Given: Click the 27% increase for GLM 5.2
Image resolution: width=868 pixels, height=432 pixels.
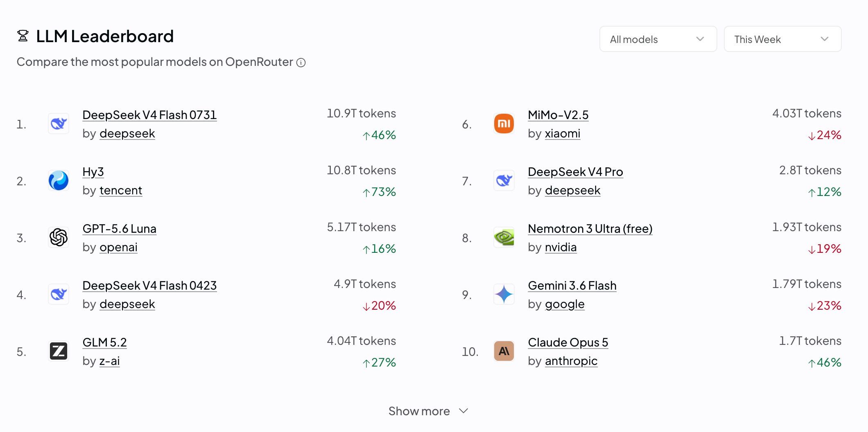Looking at the screenshot, I should click(379, 362).
